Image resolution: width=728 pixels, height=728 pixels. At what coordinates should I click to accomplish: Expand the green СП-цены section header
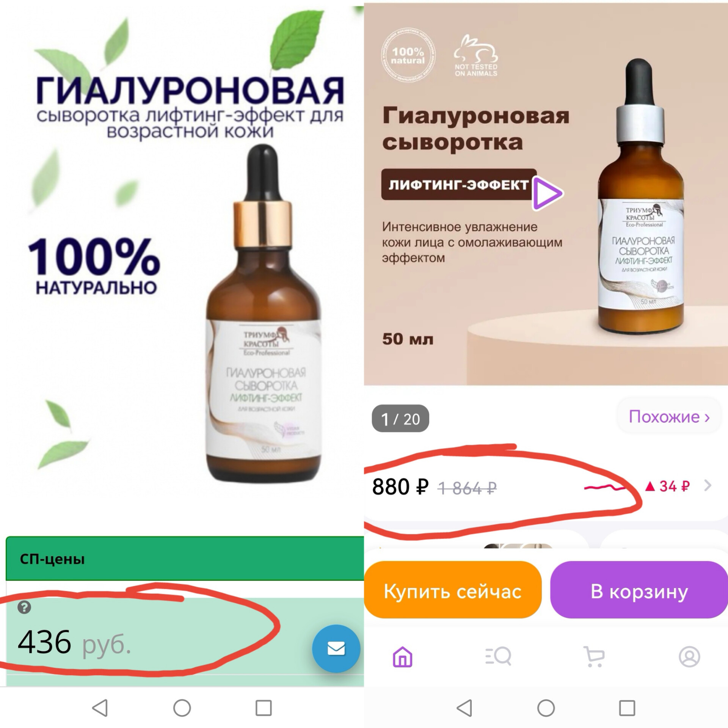point(185,559)
